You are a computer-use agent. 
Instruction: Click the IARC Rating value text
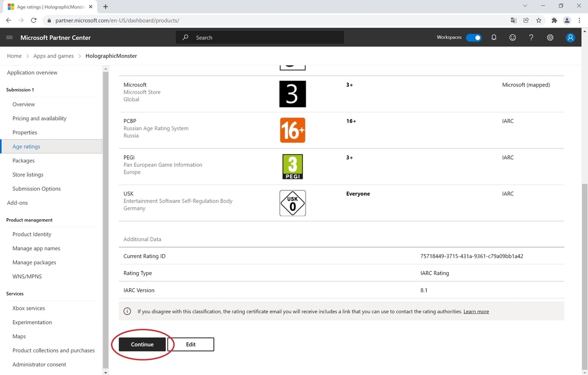pos(435,273)
